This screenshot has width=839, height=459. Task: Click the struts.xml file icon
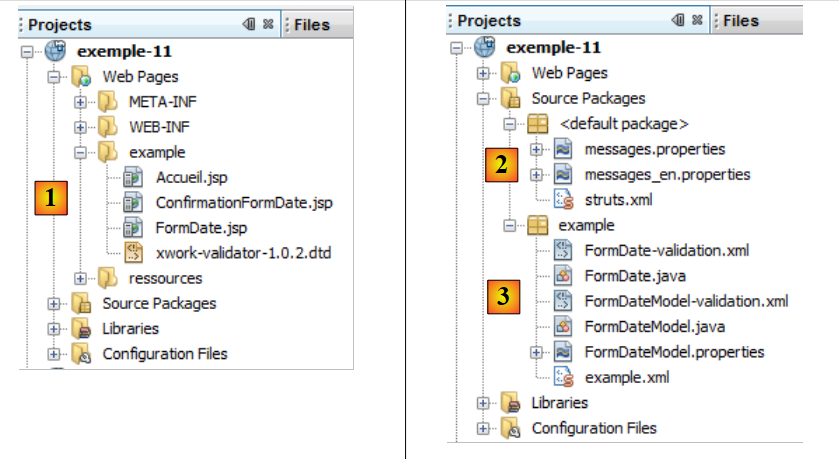(563, 200)
